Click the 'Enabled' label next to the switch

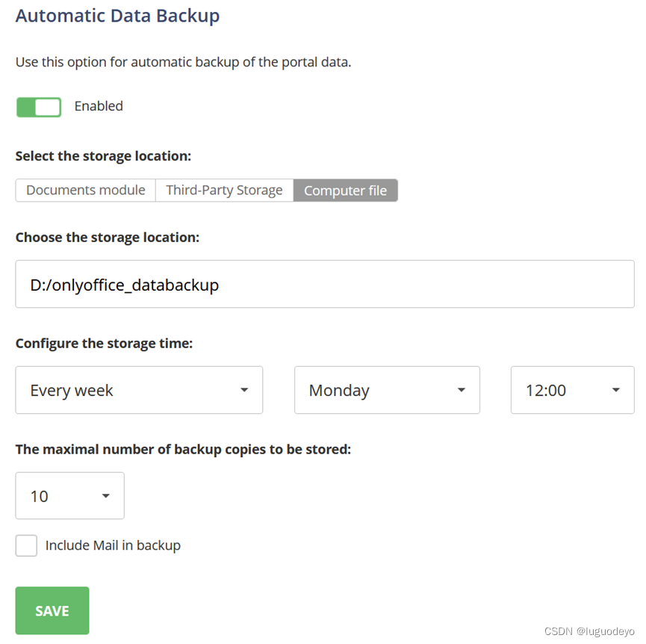(99, 106)
